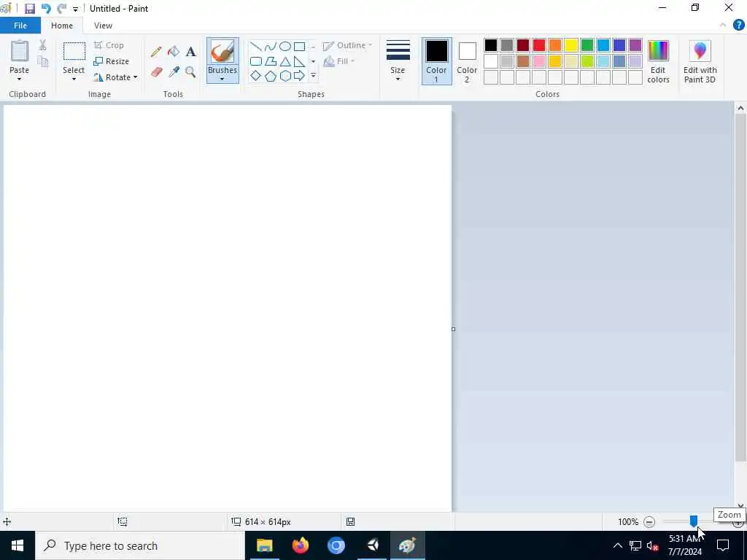
Task: Pick the green color swatch
Action: tap(587, 45)
